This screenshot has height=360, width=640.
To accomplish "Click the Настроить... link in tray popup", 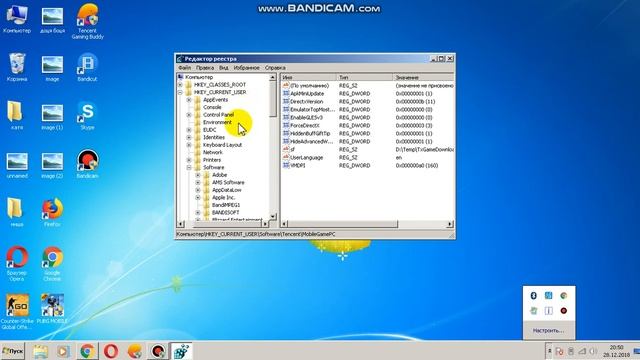I will coord(548,331).
